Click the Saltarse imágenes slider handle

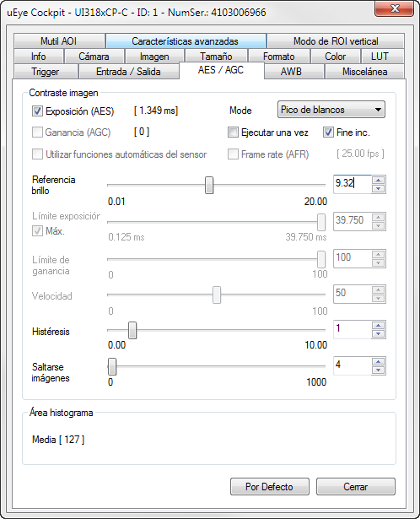point(112,367)
